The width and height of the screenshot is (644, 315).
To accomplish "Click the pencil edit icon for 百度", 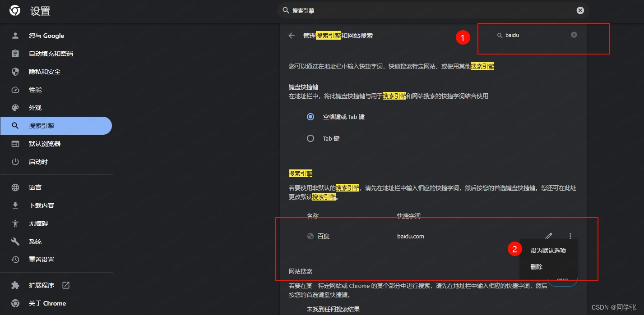I will pyautogui.click(x=548, y=236).
